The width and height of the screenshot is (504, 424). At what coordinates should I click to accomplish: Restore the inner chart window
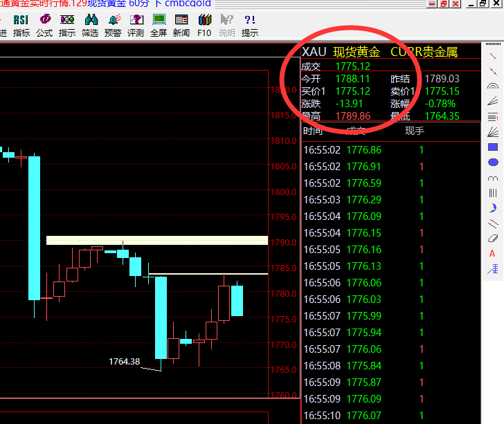pyautogui.click(x=444, y=4)
